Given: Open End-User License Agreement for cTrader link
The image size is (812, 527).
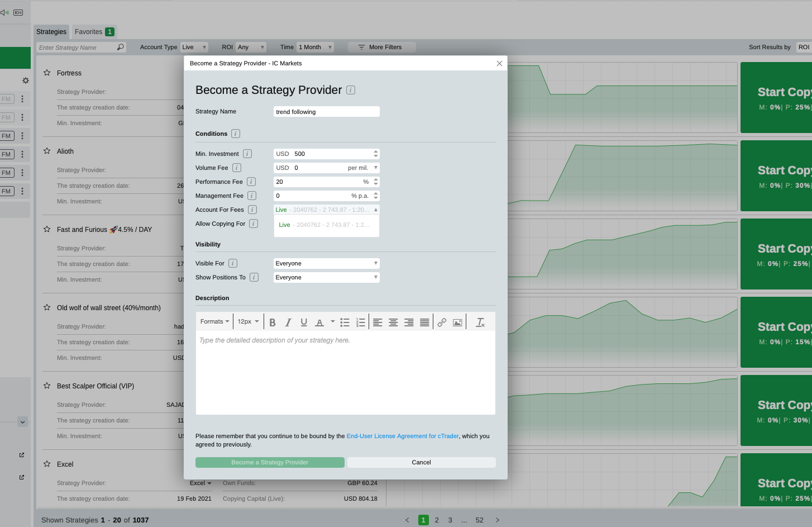Looking at the screenshot, I should tap(402, 436).
